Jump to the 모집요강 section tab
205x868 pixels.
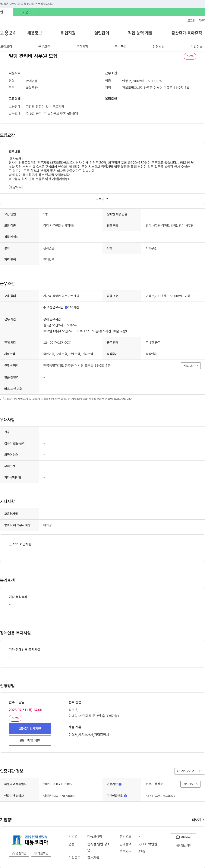pos(6,46)
